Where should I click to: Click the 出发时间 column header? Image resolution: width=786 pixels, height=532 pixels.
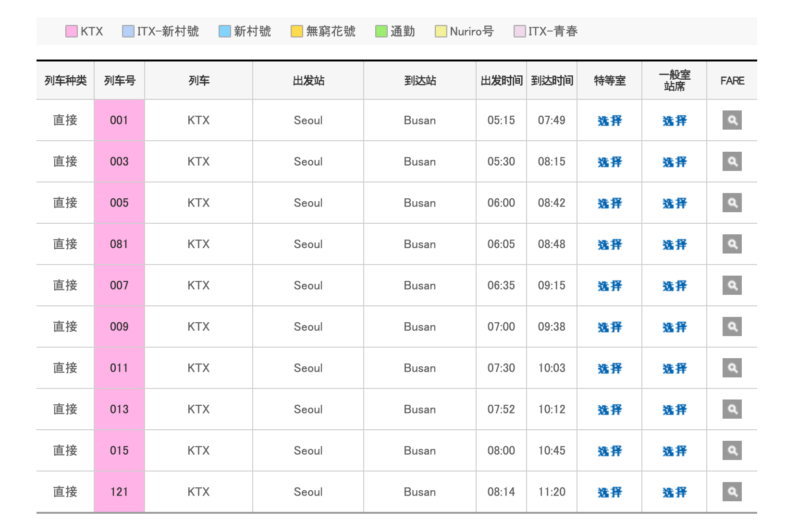tap(501, 81)
